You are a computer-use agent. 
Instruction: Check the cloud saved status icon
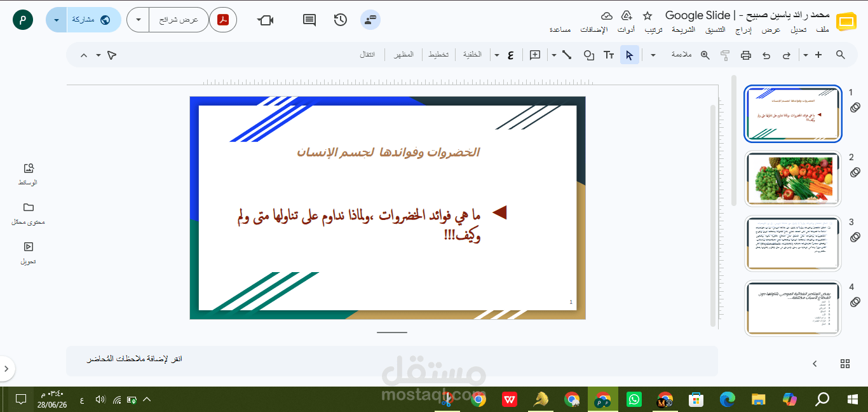pyautogui.click(x=607, y=15)
